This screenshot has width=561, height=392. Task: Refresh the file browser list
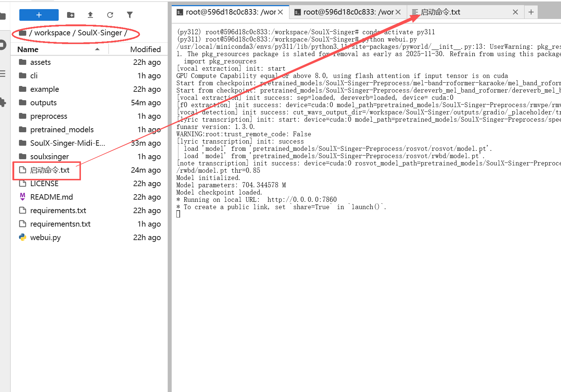[x=110, y=15]
